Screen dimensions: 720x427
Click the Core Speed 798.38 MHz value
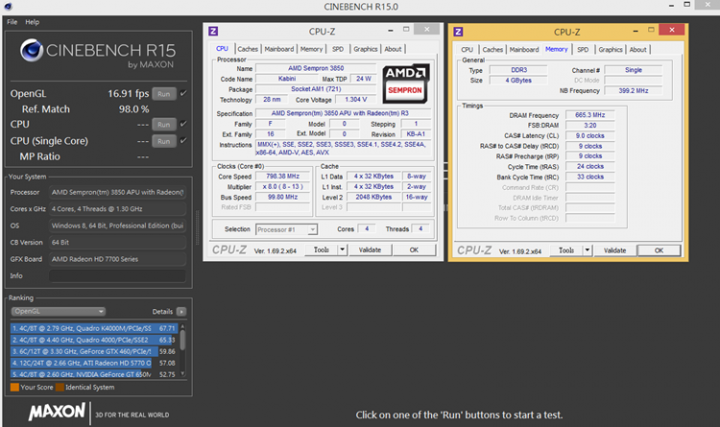point(283,176)
